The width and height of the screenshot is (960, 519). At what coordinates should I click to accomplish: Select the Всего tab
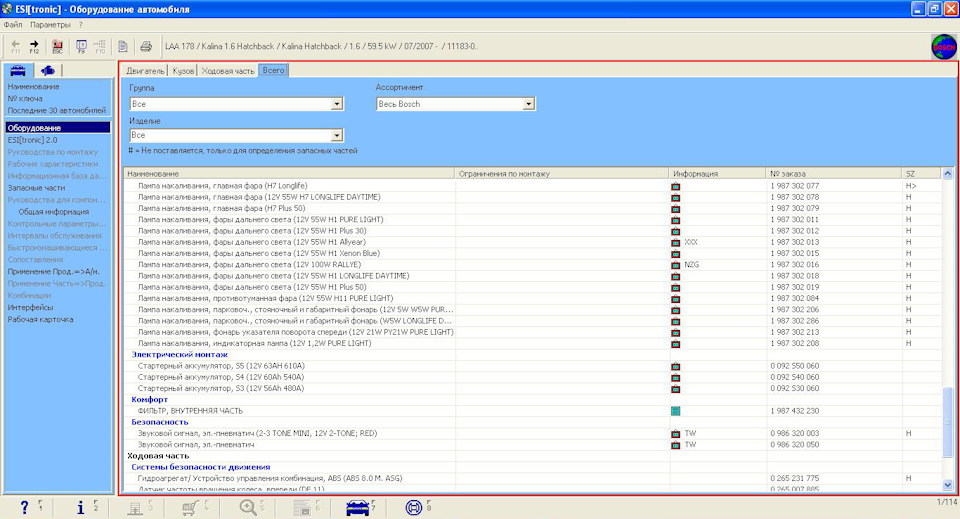(274, 70)
